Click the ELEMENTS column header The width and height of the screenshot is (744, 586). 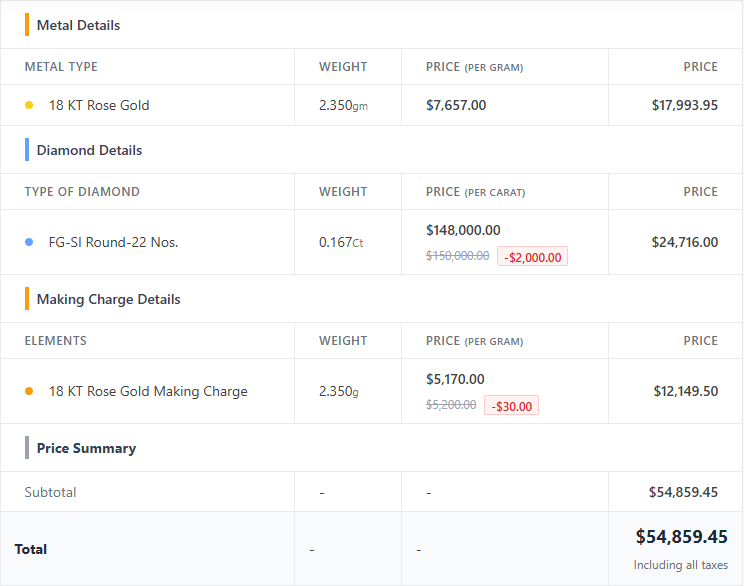56,341
